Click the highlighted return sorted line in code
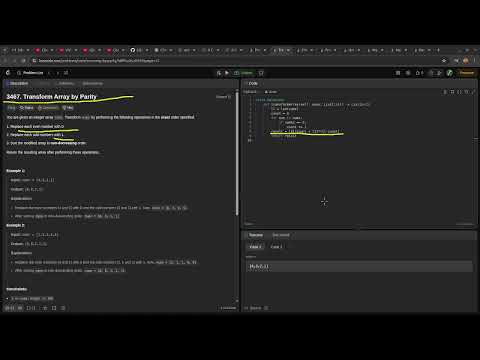The height and width of the screenshot is (360, 480). [x=305, y=131]
